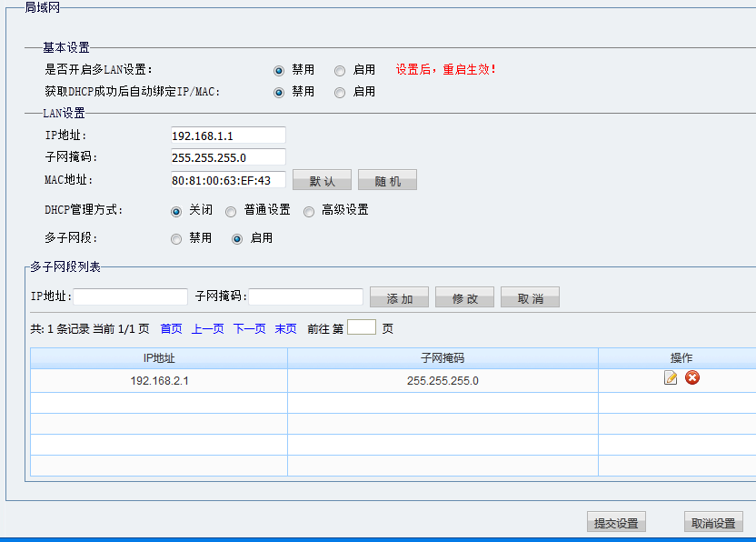Screen dimensions: 756x542
Task: Select 启用 for 多子网段
Action: point(237,239)
